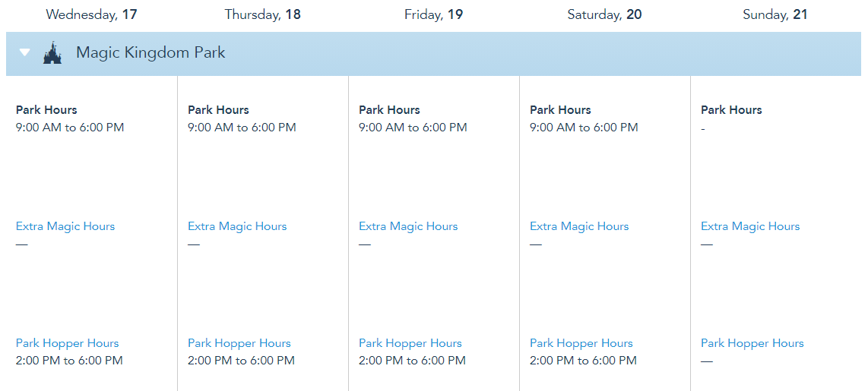Open Saturday's Park Hopper Hours link

coord(581,343)
